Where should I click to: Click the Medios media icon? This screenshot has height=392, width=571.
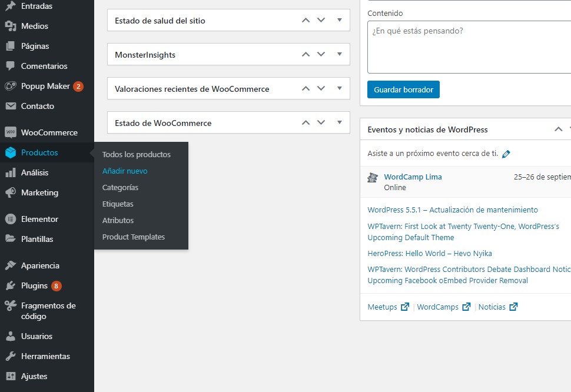tap(11, 26)
